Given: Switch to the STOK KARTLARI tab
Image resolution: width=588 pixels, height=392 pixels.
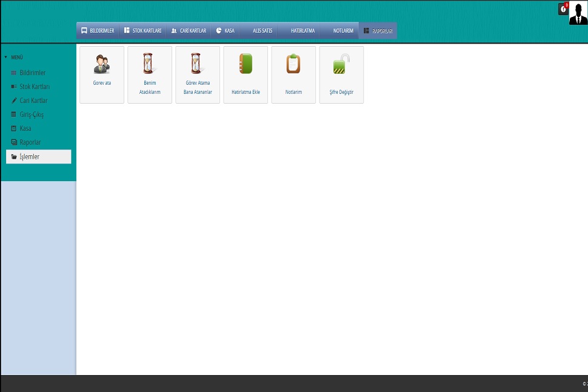Looking at the screenshot, I should (x=142, y=30).
